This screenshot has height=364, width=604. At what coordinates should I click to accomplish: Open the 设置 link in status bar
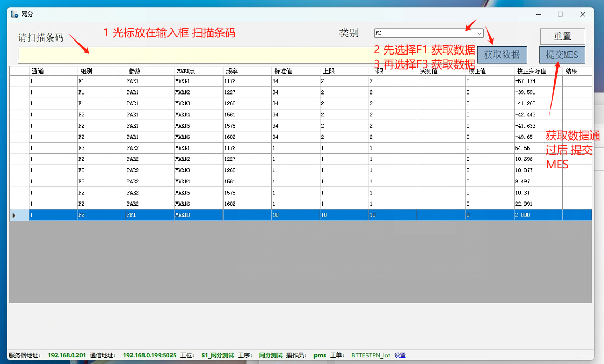[x=400, y=355]
